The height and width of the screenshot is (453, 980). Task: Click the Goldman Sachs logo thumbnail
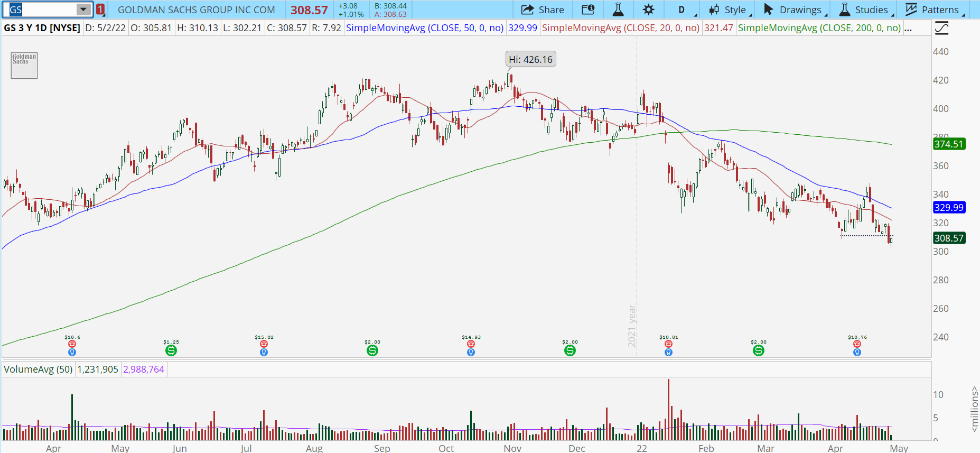pyautogui.click(x=24, y=66)
